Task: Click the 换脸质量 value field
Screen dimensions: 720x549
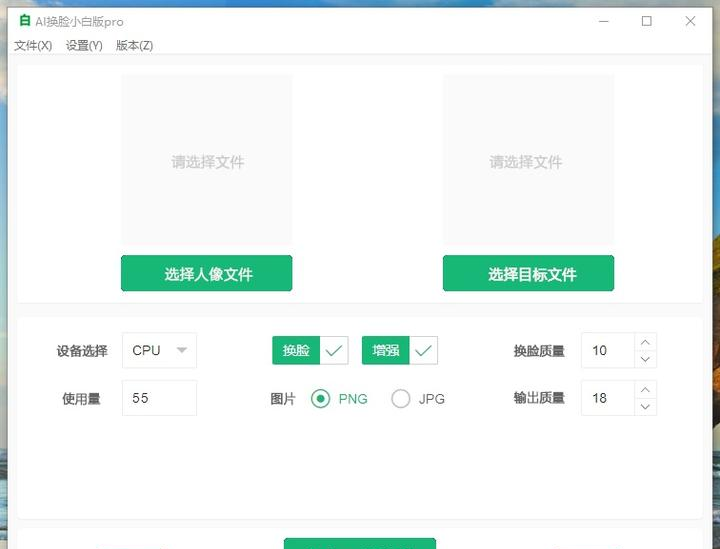Action: click(x=608, y=350)
